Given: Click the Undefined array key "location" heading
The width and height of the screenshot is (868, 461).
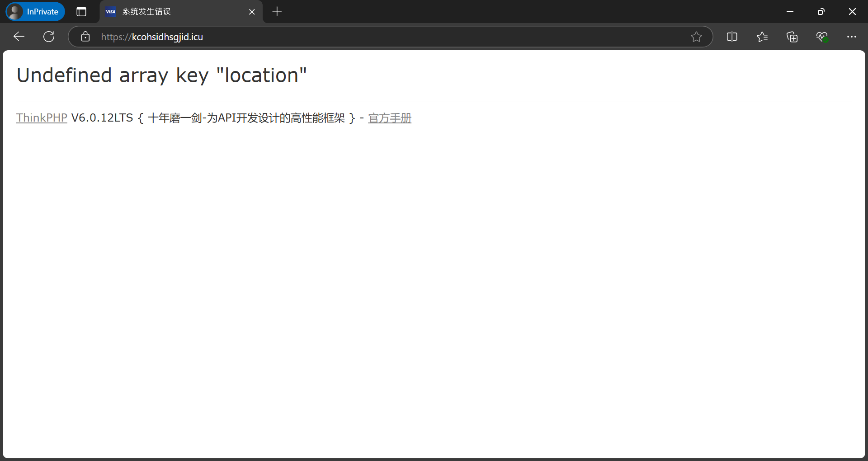Looking at the screenshot, I should pos(162,75).
